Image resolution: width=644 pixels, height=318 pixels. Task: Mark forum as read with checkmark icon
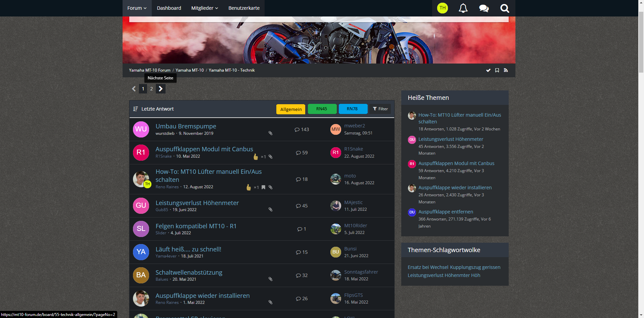click(x=488, y=70)
